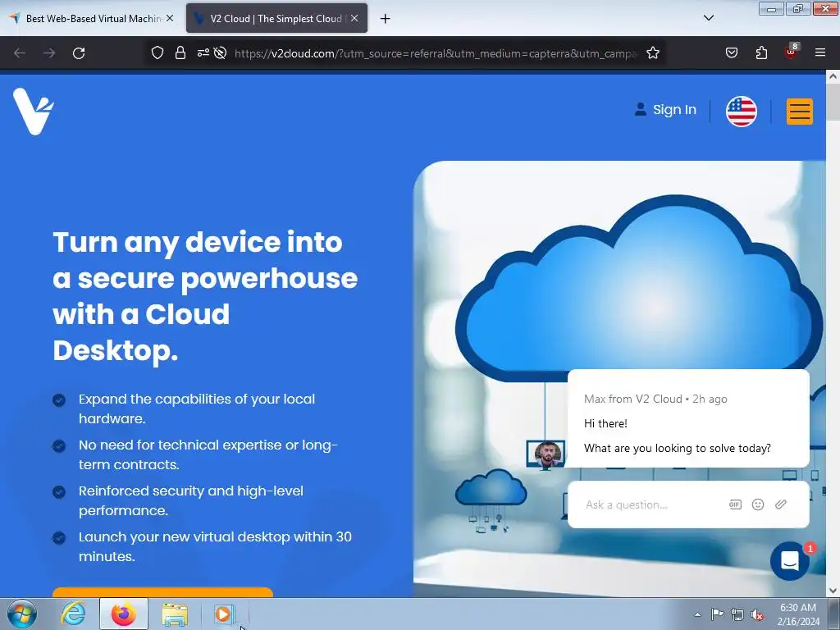The image size is (840, 630).
Task: Click the "Turn any device into" headline
Action: [x=197, y=242]
